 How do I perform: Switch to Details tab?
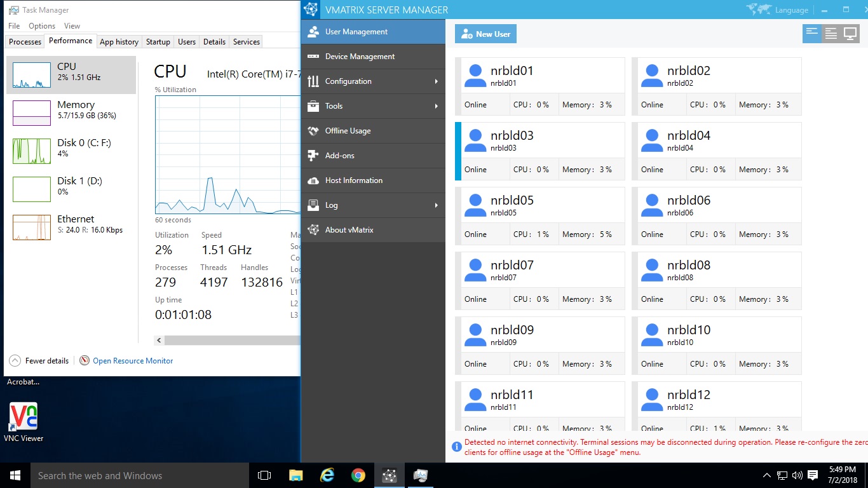(x=214, y=42)
